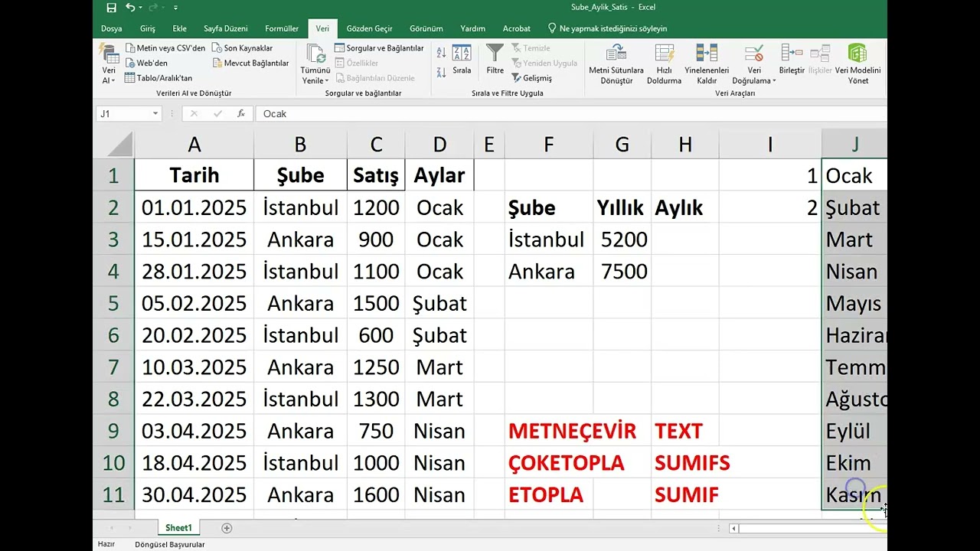Toggle the Filtre funnel button
The height and width of the screenshot is (551, 980).
(495, 60)
